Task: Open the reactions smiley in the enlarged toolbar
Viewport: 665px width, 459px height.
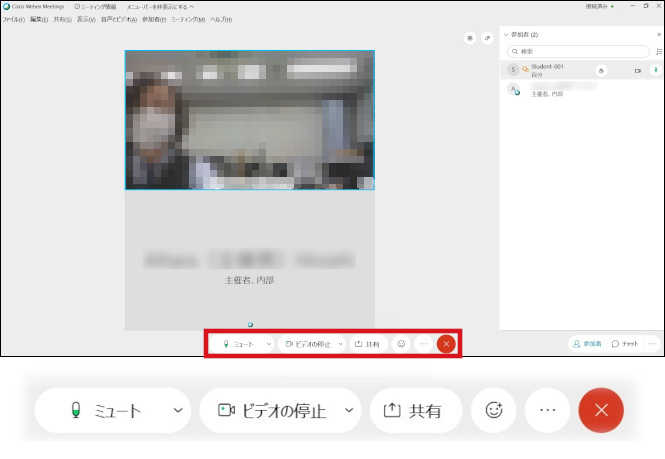Action: tap(493, 410)
